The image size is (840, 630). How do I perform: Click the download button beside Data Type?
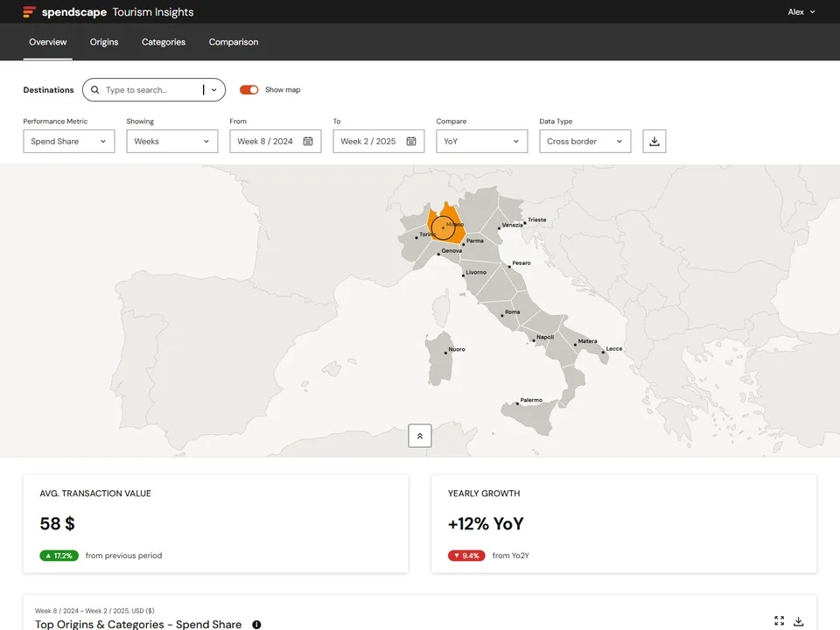[654, 142]
